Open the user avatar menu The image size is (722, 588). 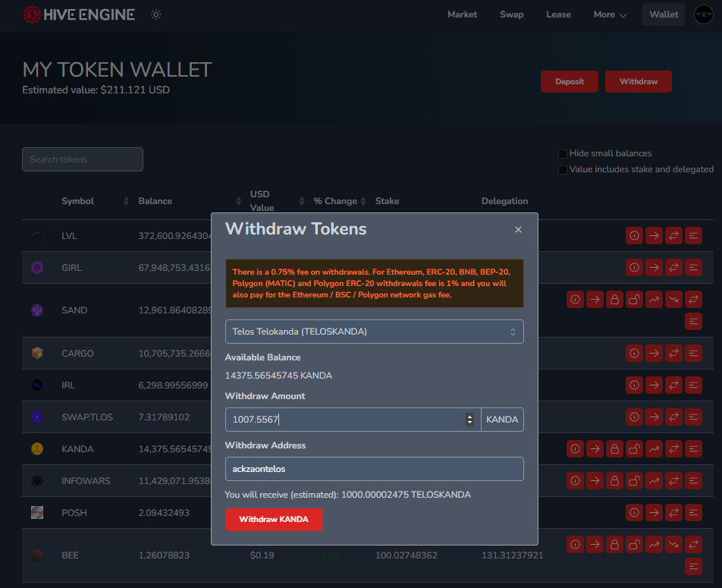703,14
